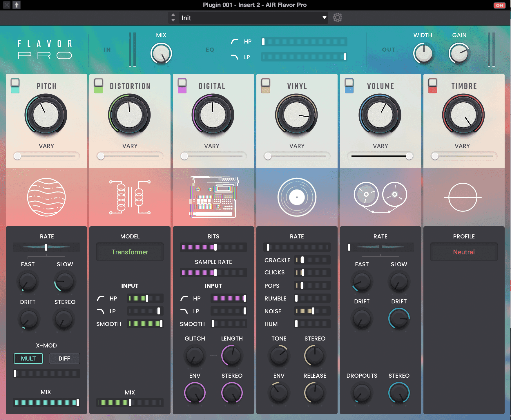Viewport: 511px width, 420px height.
Task: Enable the Pitch module switch
Action: point(15,86)
